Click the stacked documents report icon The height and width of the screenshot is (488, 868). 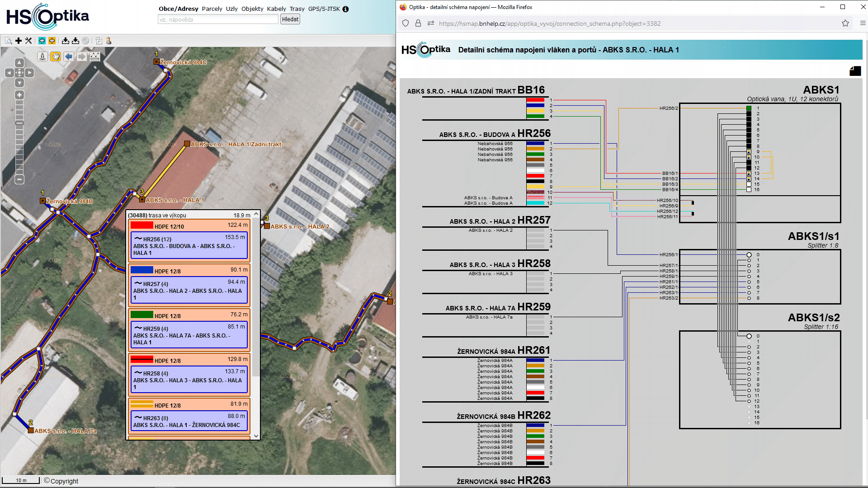99,41
